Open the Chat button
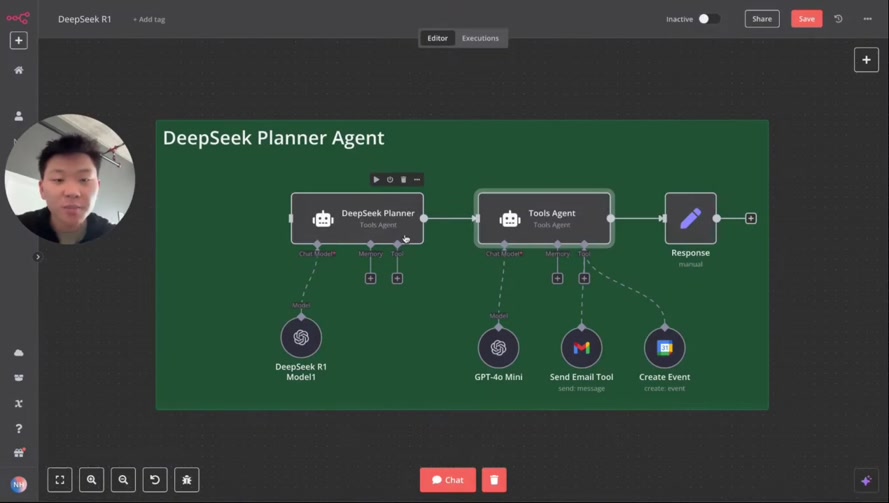Viewport: 889px width, 503px height. click(x=448, y=480)
